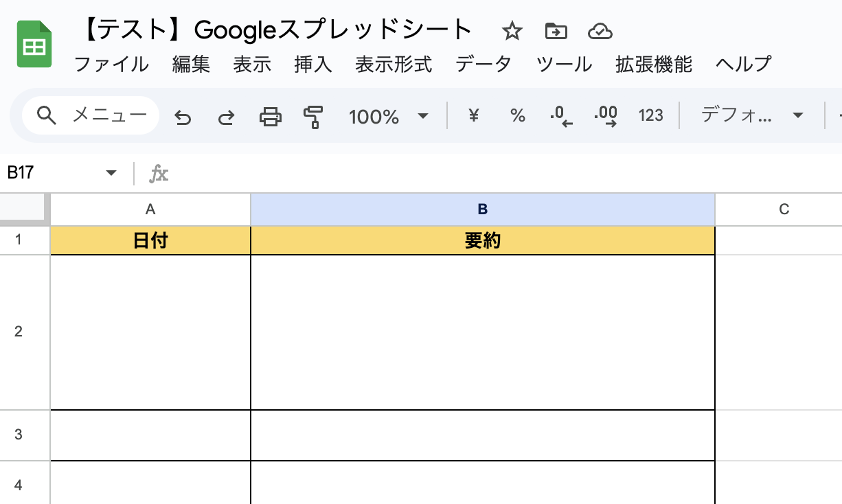The image size is (842, 504).
Task: Open the デフォ... font dropdown
Action: pos(751,115)
